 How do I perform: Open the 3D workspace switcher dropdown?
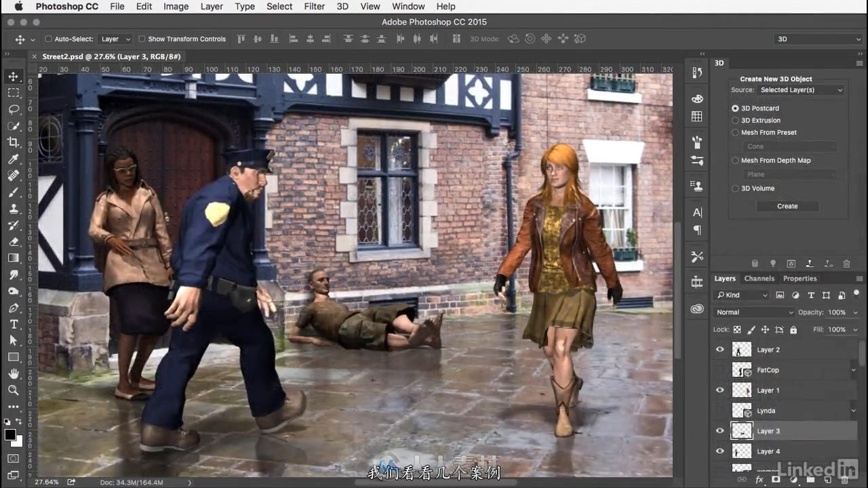[818, 39]
